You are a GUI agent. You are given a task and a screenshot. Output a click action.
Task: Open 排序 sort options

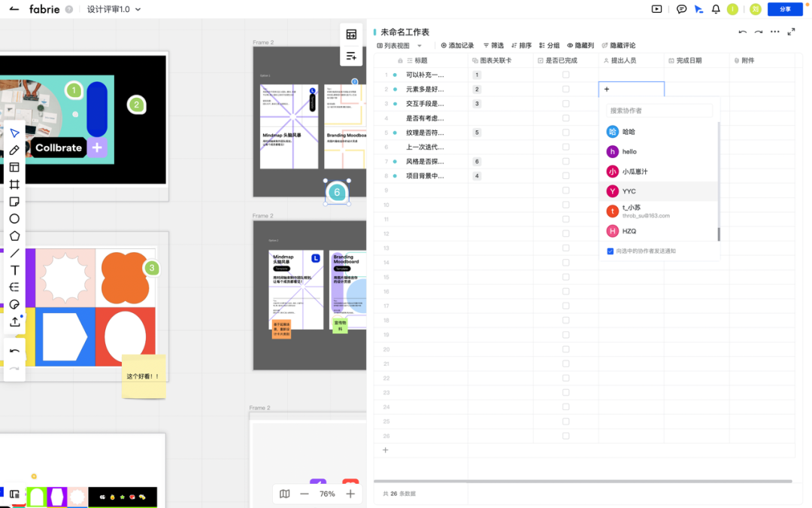pyautogui.click(x=521, y=46)
